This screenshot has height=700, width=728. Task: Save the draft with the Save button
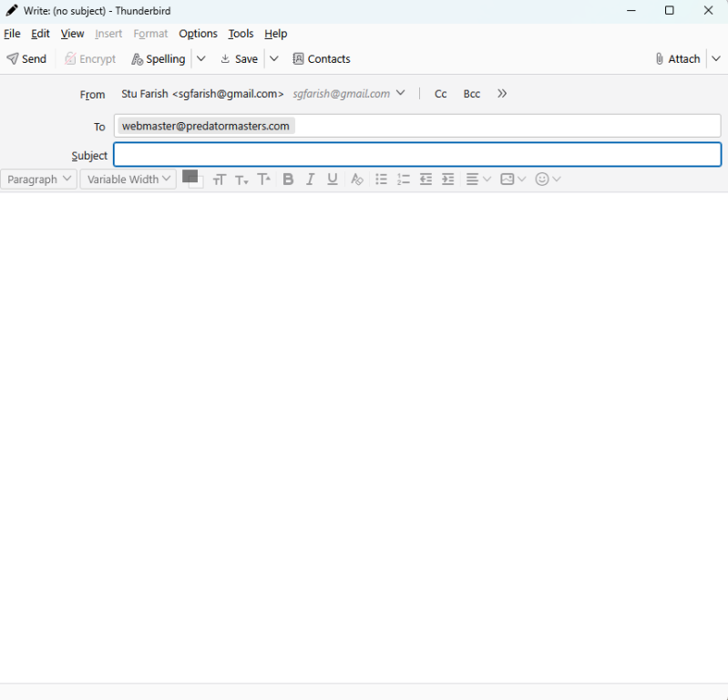tap(239, 59)
